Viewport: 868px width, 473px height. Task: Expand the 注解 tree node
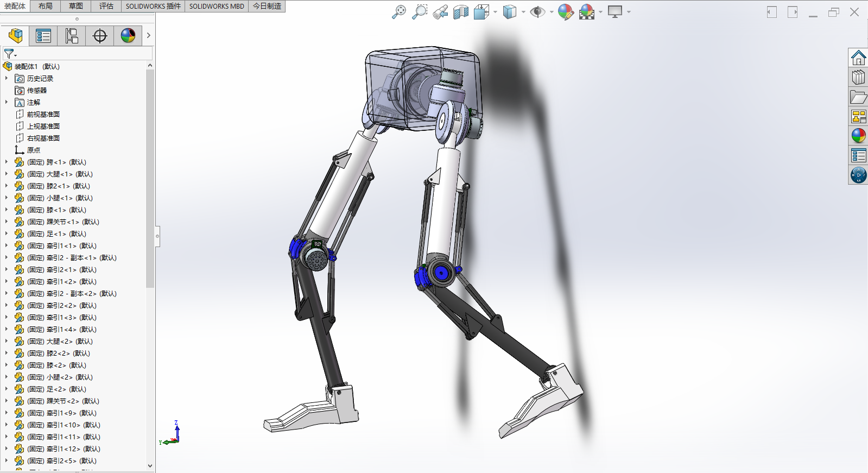coord(7,102)
